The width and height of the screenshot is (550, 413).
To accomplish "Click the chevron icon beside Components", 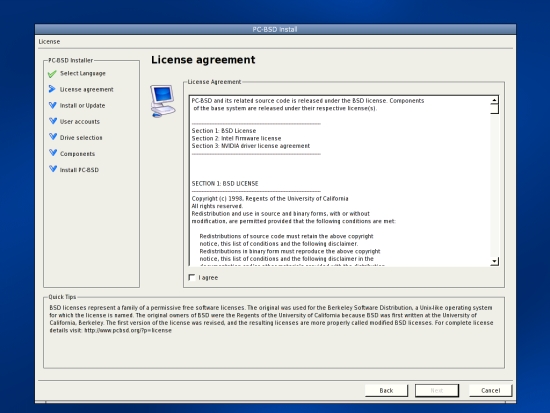I will tap(53, 153).
